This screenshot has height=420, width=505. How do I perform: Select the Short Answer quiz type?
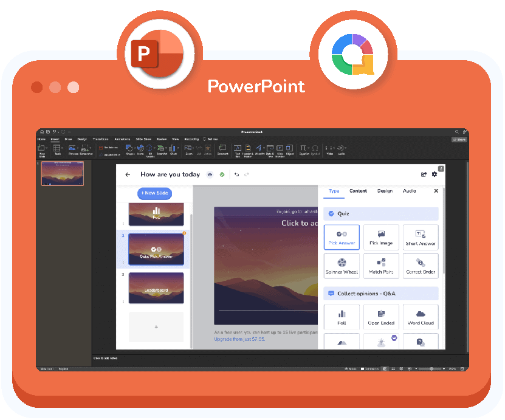click(421, 237)
